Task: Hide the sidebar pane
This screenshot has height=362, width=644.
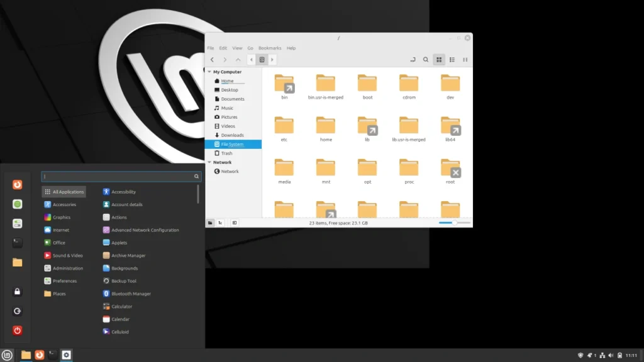Action: click(x=235, y=223)
